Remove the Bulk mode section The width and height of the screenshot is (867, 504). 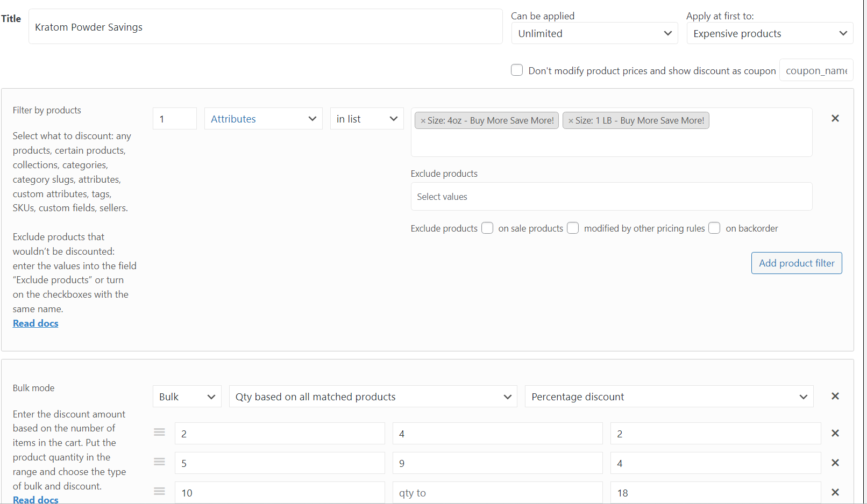point(835,396)
